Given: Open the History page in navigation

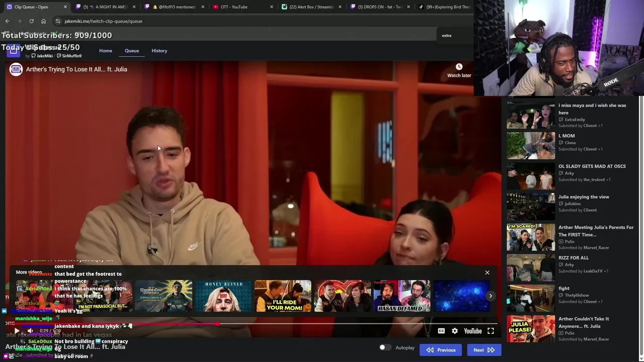Looking at the screenshot, I should coord(159,51).
